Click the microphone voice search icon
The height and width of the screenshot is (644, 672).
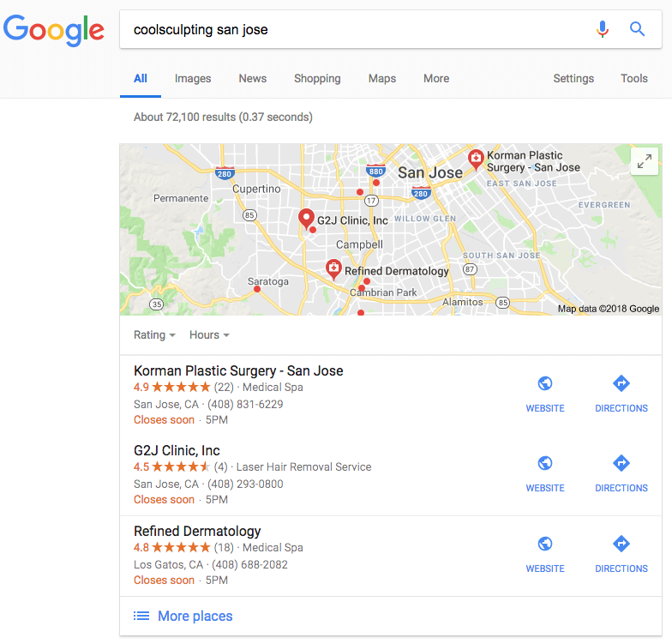click(602, 29)
